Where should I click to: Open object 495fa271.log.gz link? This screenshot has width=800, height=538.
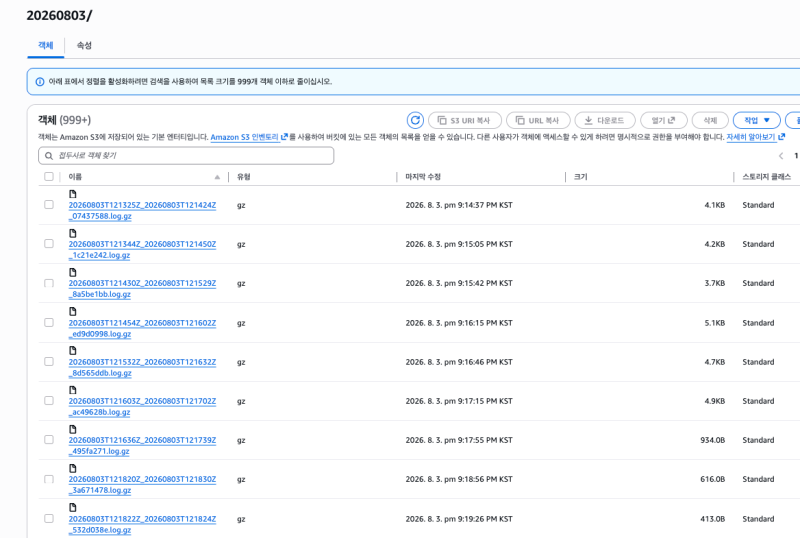tap(142, 446)
